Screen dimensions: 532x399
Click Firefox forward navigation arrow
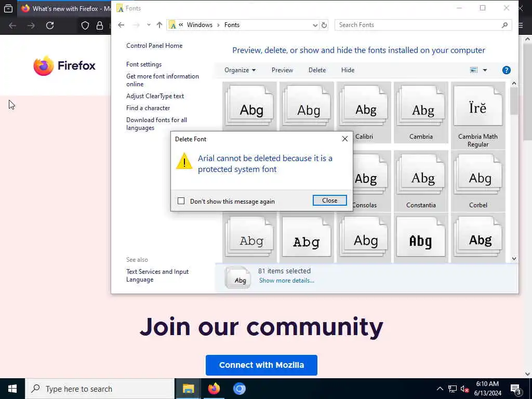tap(31, 25)
